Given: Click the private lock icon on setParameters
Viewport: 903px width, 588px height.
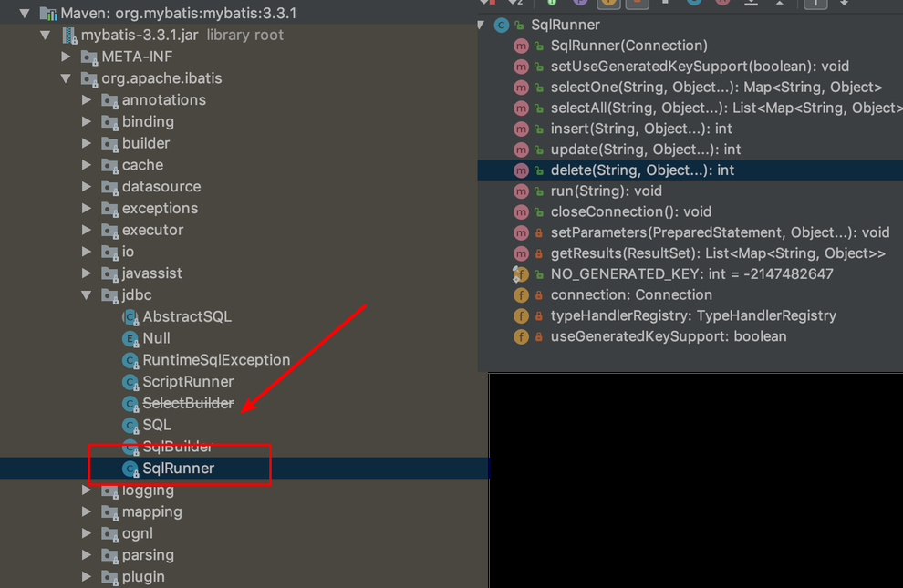Looking at the screenshot, I should [539, 233].
